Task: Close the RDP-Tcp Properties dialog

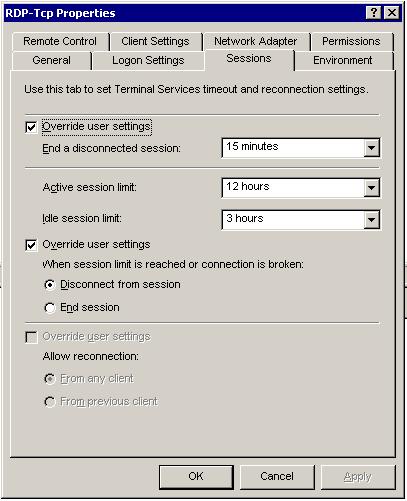Action: point(392,13)
